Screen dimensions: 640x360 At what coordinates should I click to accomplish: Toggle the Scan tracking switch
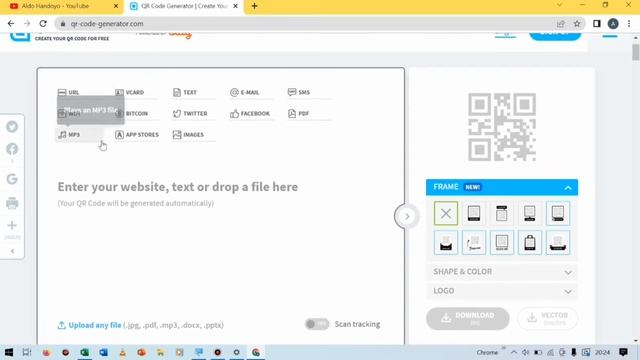(317, 324)
